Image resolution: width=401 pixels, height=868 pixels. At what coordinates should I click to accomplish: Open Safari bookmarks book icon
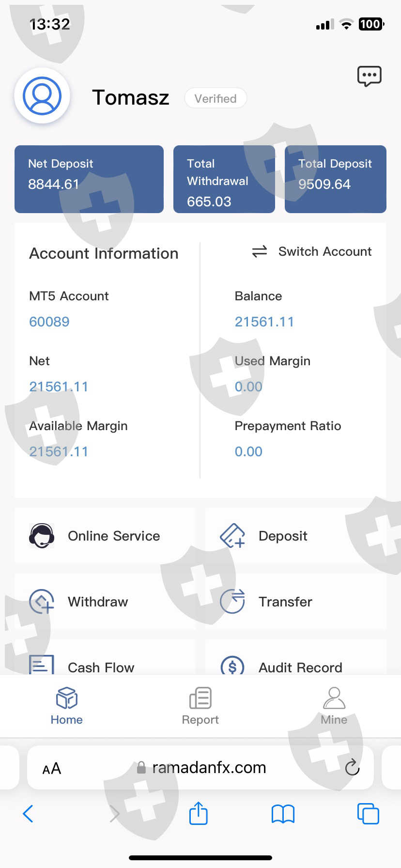pos(283,814)
